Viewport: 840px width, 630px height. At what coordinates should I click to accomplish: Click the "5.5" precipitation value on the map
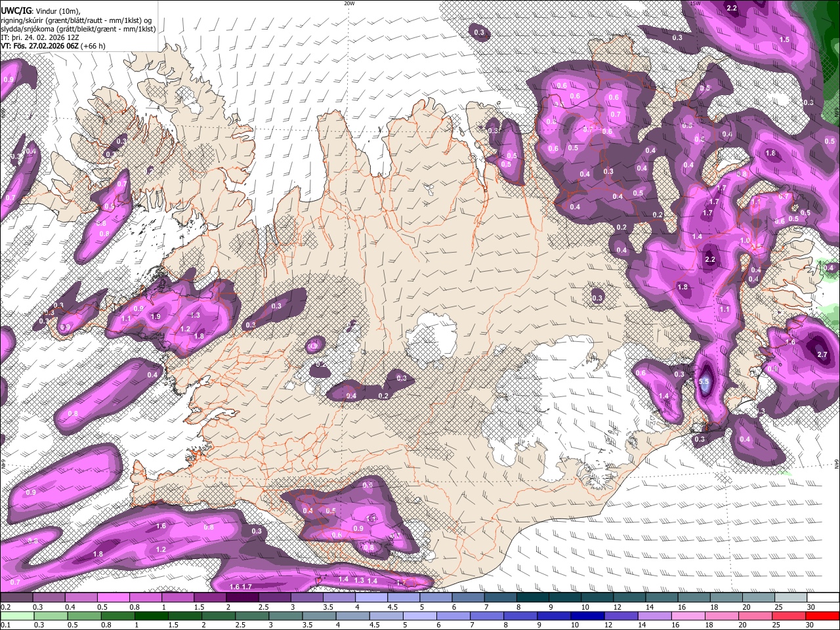coord(705,382)
